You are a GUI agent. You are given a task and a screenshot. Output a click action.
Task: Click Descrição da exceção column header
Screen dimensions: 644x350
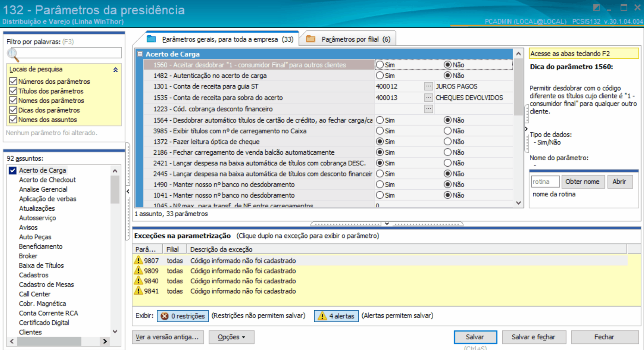click(406, 249)
